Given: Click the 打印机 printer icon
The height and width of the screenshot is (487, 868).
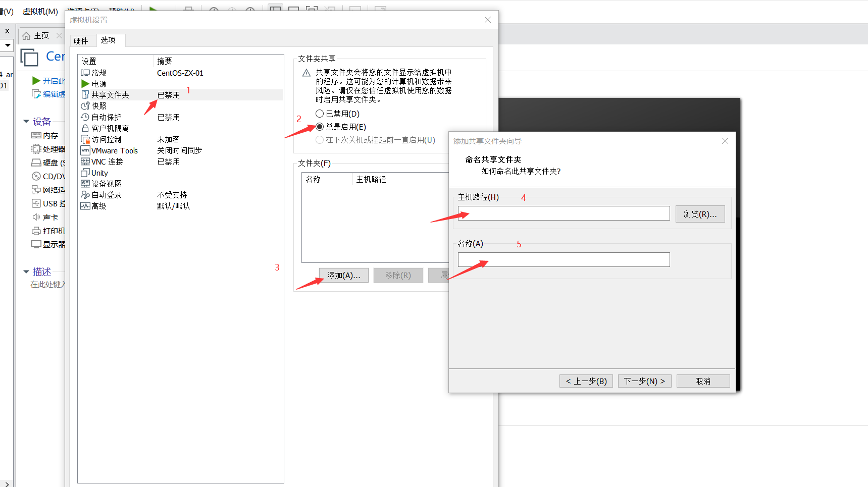Looking at the screenshot, I should click(36, 231).
